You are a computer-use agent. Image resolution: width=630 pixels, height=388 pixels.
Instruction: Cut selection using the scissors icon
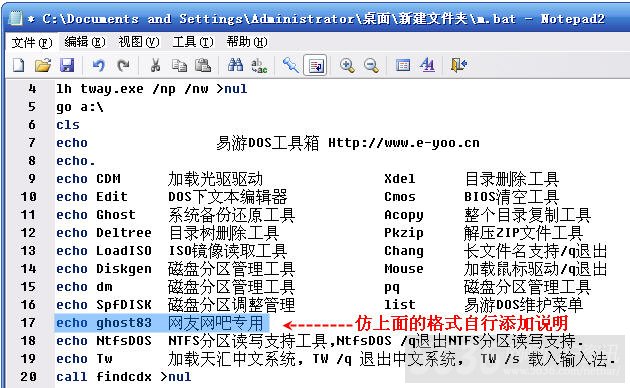click(155, 65)
